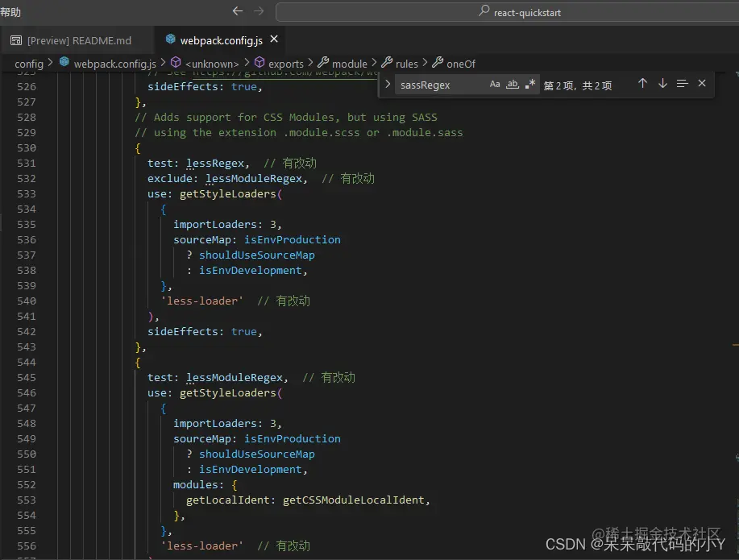The height and width of the screenshot is (560, 739).
Task: Open the rules breadcrumb segment
Action: point(406,64)
